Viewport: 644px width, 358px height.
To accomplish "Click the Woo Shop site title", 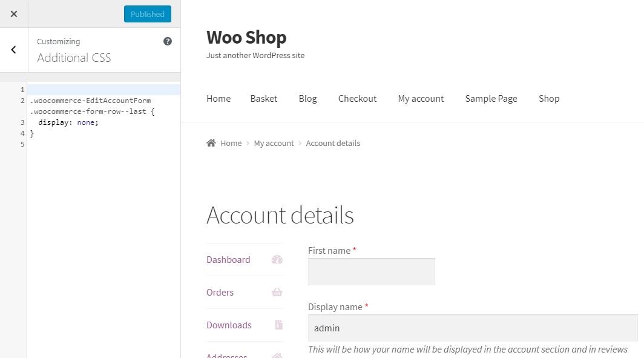I will pos(246,38).
